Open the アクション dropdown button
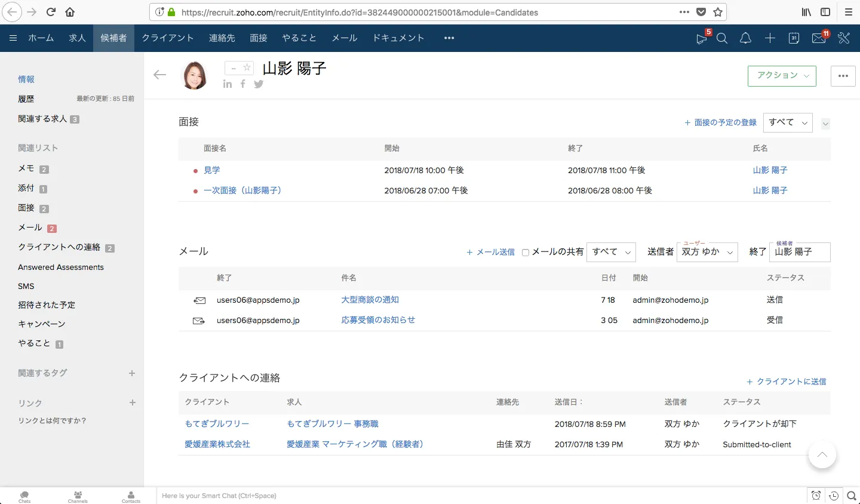Image resolution: width=860 pixels, height=504 pixels. click(x=782, y=76)
